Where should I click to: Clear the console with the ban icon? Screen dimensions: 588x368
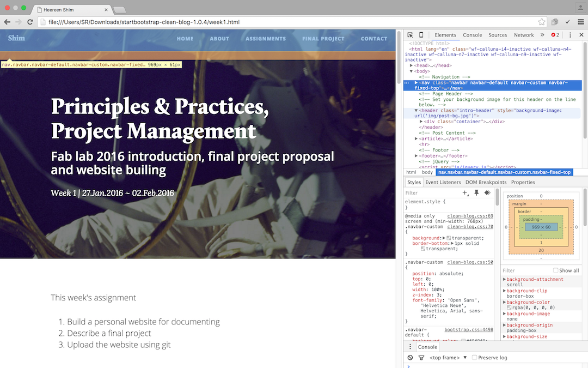pyautogui.click(x=411, y=358)
